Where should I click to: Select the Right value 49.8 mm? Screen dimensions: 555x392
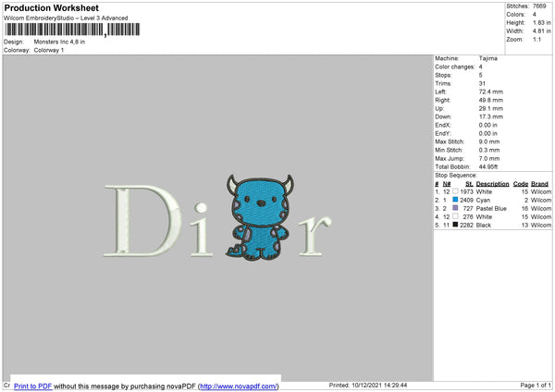pos(491,100)
